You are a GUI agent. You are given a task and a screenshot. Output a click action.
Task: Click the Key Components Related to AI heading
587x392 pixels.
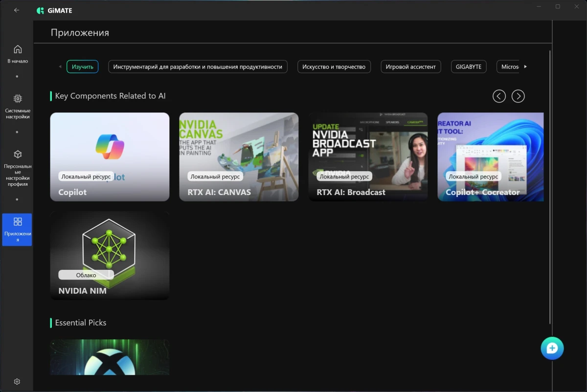point(111,96)
